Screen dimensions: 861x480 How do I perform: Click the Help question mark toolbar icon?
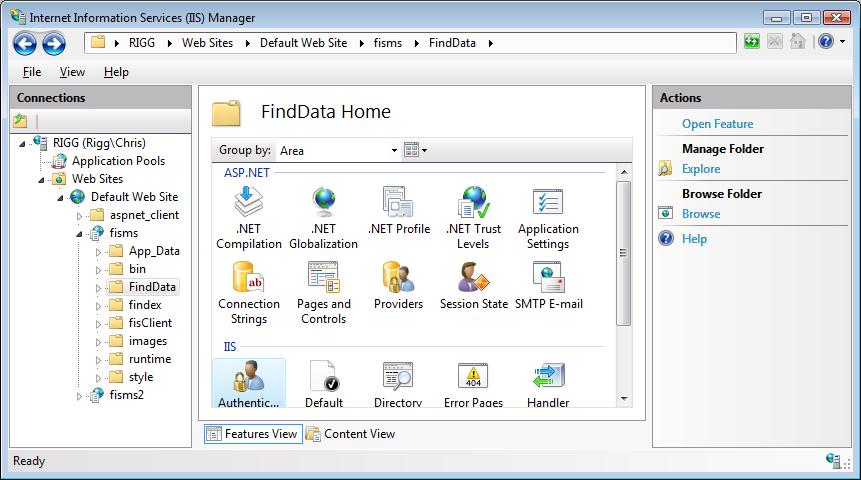tap(826, 41)
